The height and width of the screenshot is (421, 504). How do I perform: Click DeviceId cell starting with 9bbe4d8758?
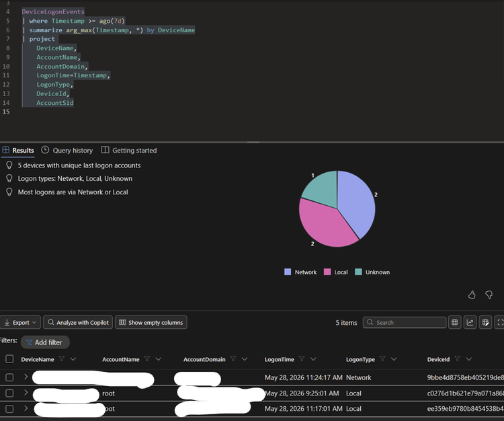tap(465, 377)
